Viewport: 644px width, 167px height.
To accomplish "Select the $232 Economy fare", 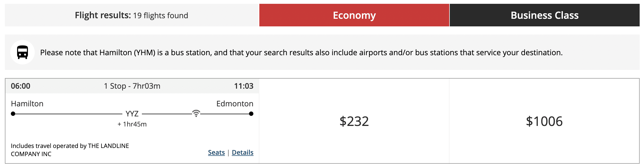I will pyautogui.click(x=354, y=121).
